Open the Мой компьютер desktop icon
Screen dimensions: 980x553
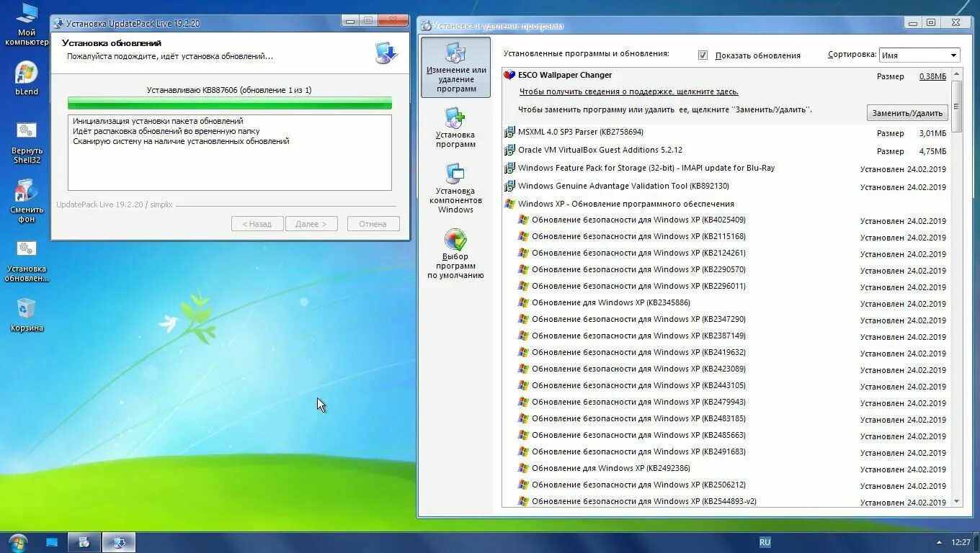coord(27,24)
